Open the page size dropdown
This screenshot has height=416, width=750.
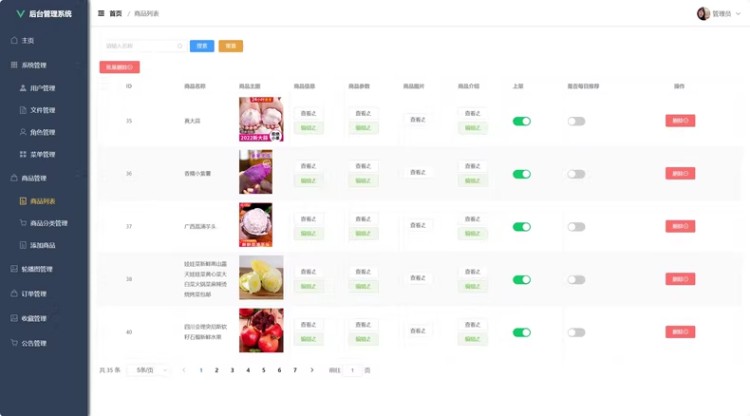pos(148,370)
